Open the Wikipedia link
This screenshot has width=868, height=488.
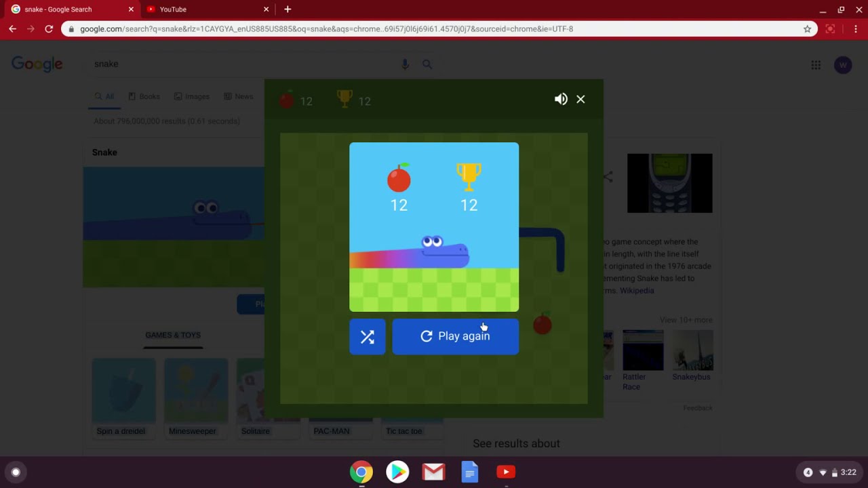(637, 290)
